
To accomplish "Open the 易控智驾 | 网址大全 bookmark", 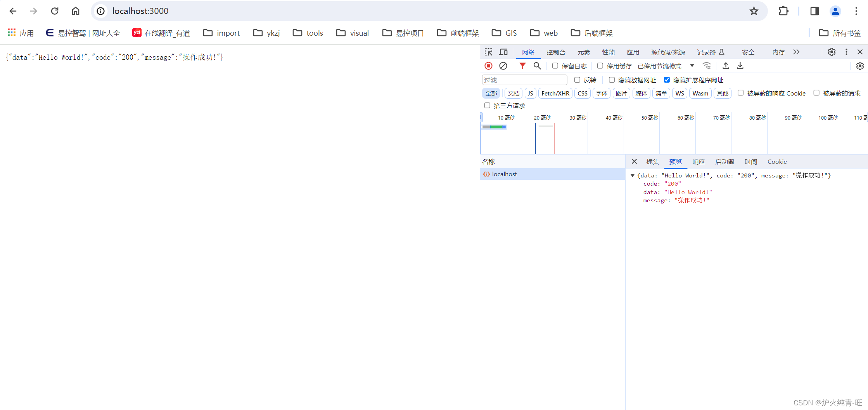I will [x=83, y=33].
